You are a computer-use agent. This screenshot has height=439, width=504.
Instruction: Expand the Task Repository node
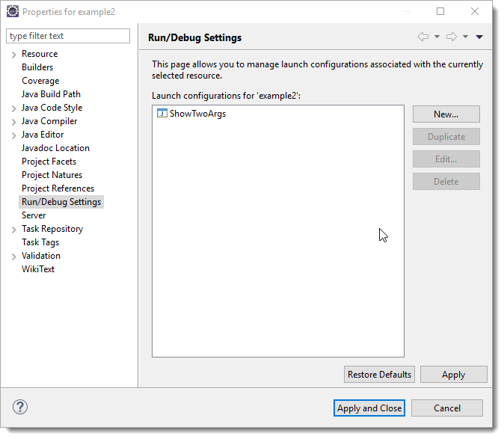pos(13,230)
